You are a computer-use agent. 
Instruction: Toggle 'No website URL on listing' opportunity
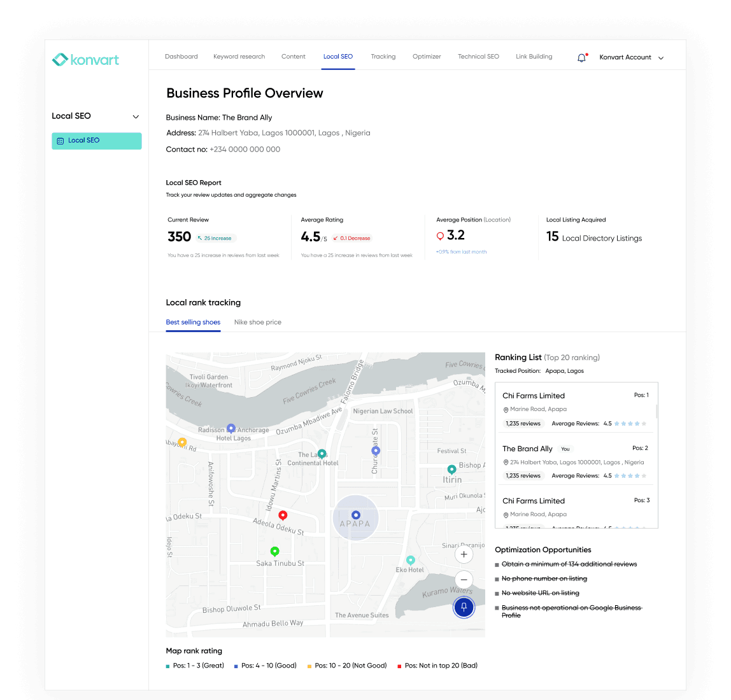541,592
